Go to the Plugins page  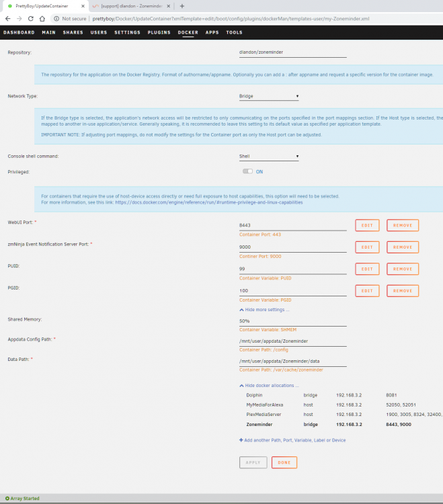pos(159,32)
